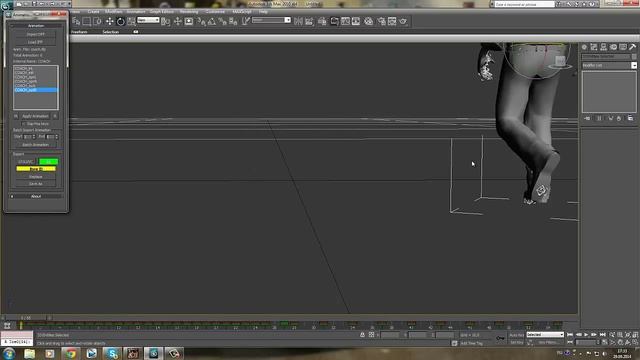
Task: Click the Zoom Extents viewport navigation icon
Action: click(x=628, y=335)
